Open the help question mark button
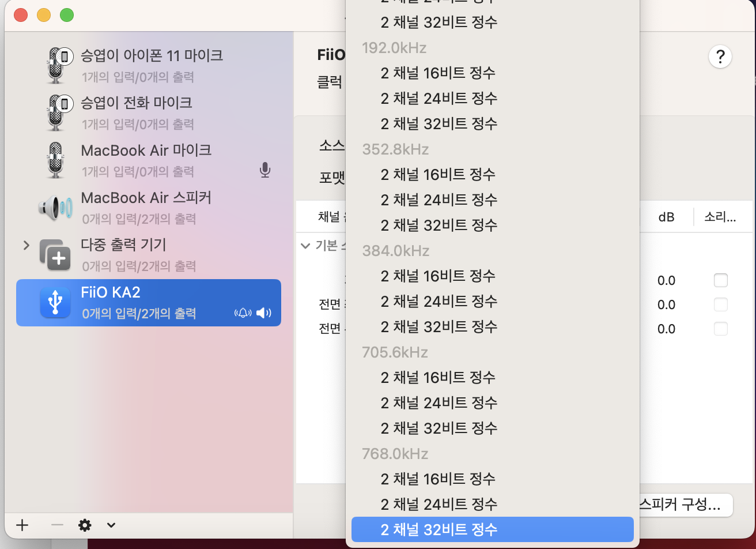This screenshot has width=756, height=549. click(x=720, y=57)
